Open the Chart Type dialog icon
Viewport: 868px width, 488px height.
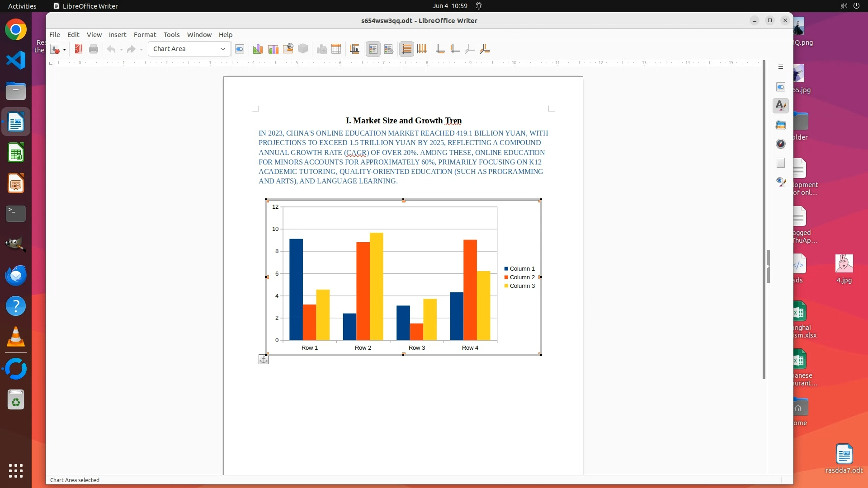(258, 49)
